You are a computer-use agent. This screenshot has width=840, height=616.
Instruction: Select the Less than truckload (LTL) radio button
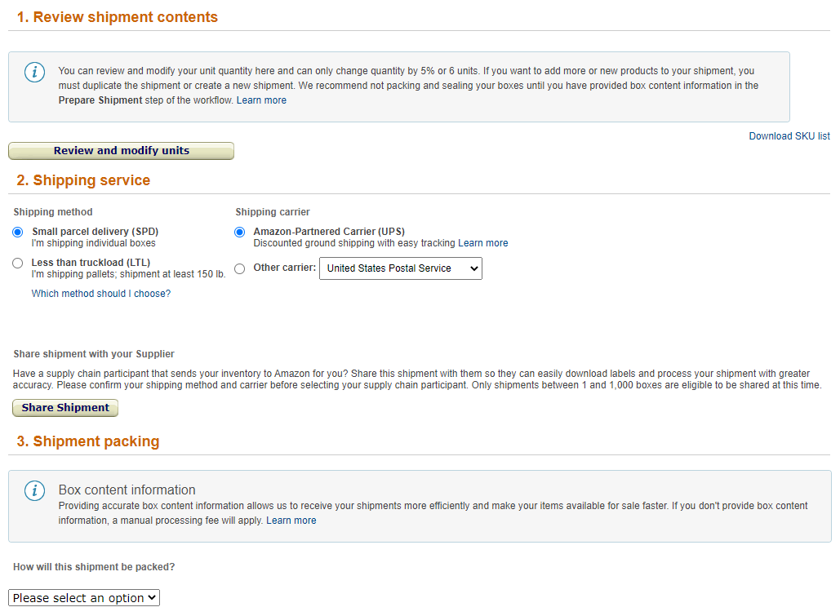click(x=17, y=263)
